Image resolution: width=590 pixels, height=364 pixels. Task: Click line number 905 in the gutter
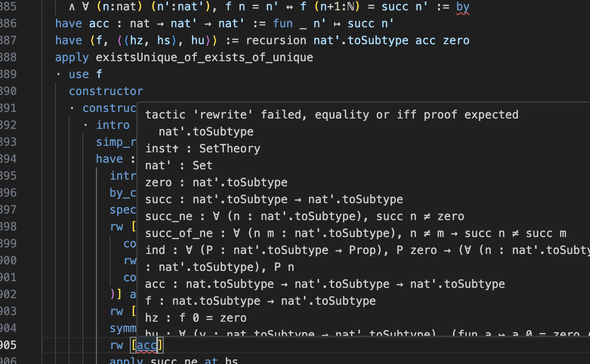coord(8,345)
